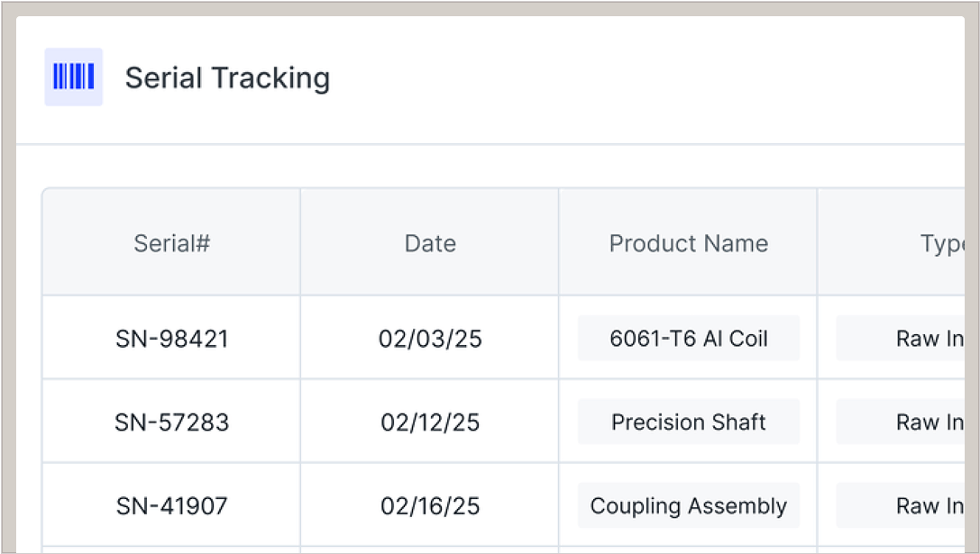Click the 02/03/25 date cell
Screen dimensions: 980x554
[430, 339]
